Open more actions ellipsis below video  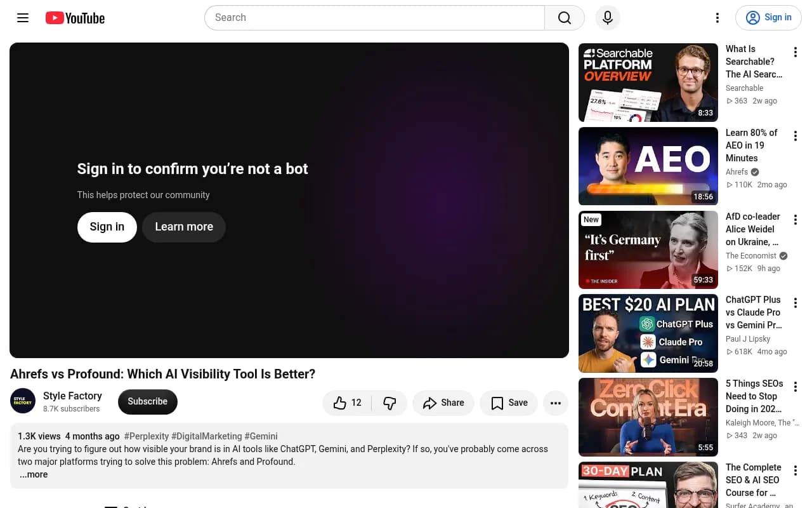point(556,403)
